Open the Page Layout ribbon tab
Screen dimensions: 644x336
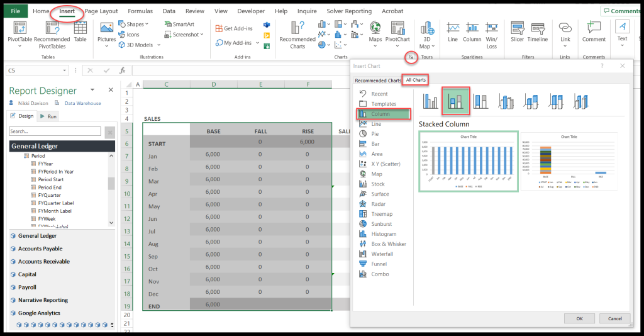101,11
